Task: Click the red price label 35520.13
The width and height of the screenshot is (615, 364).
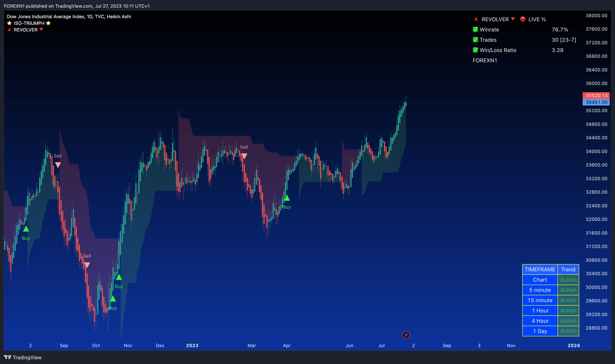Action: click(x=596, y=96)
